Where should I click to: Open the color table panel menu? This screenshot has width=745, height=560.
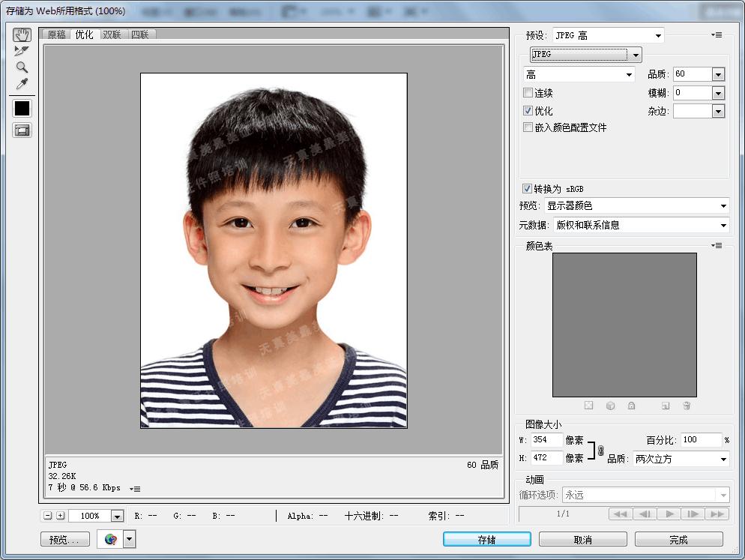pyautogui.click(x=717, y=245)
